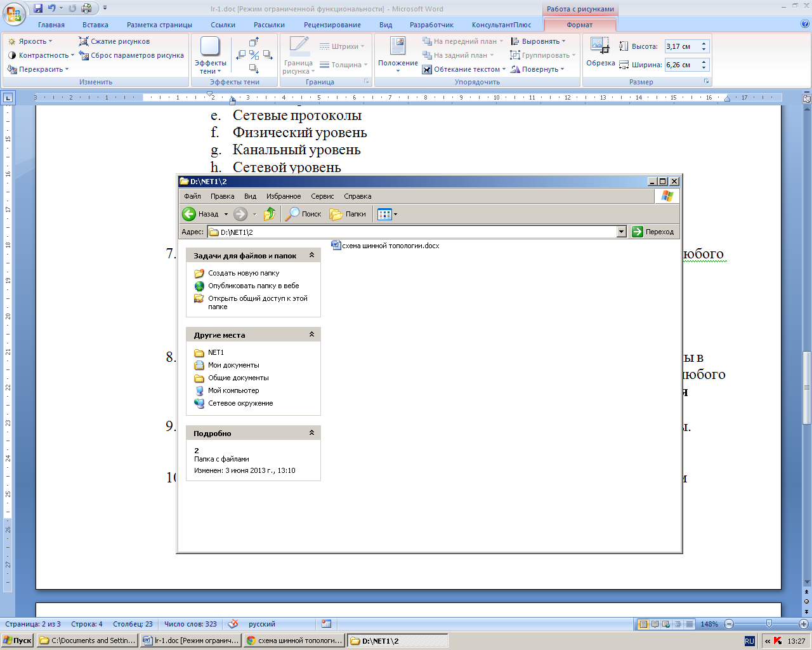812x650 pixels.
Task: Open the КонсультантПлюс tab
Action: coord(502,25)
